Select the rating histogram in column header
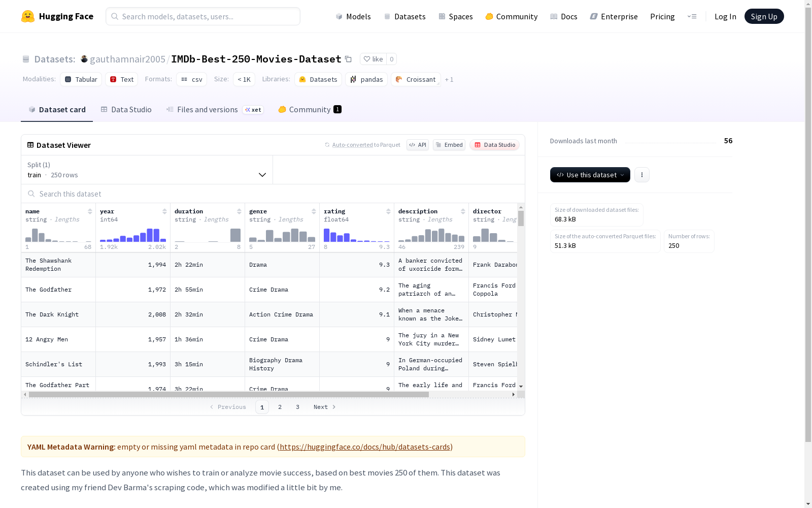The image size is (812, 508). [x=357, y=235]
